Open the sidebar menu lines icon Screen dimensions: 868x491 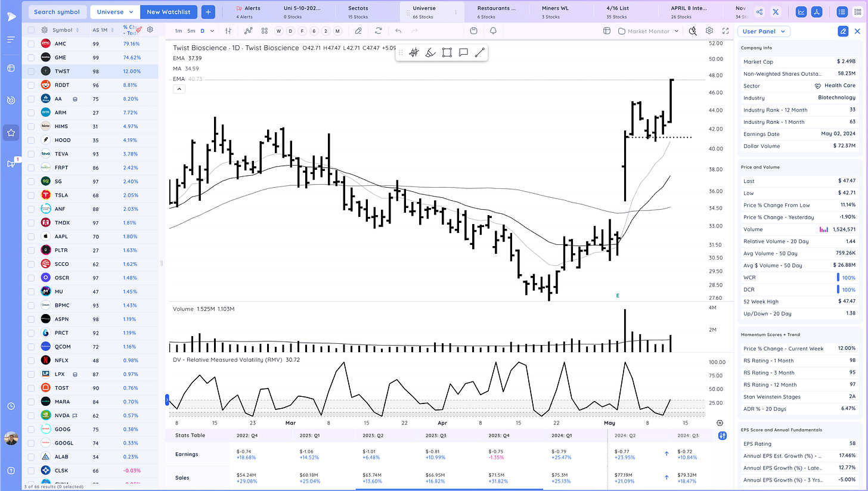click(x=11, y=39)
